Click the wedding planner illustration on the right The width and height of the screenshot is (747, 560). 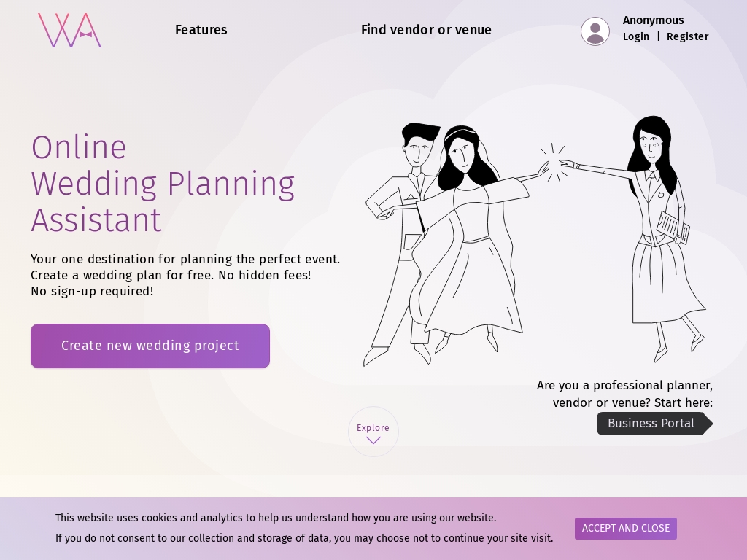click(x=657, y=233)
